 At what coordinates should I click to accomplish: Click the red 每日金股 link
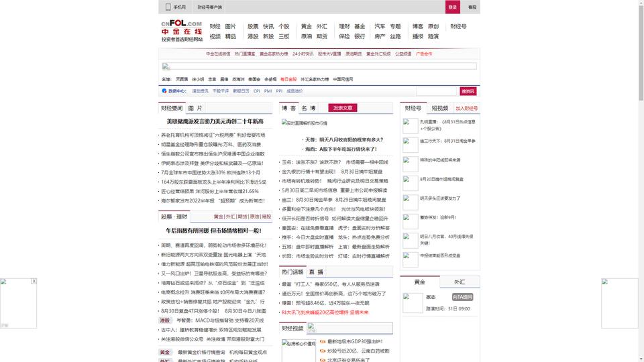(288, 79)
